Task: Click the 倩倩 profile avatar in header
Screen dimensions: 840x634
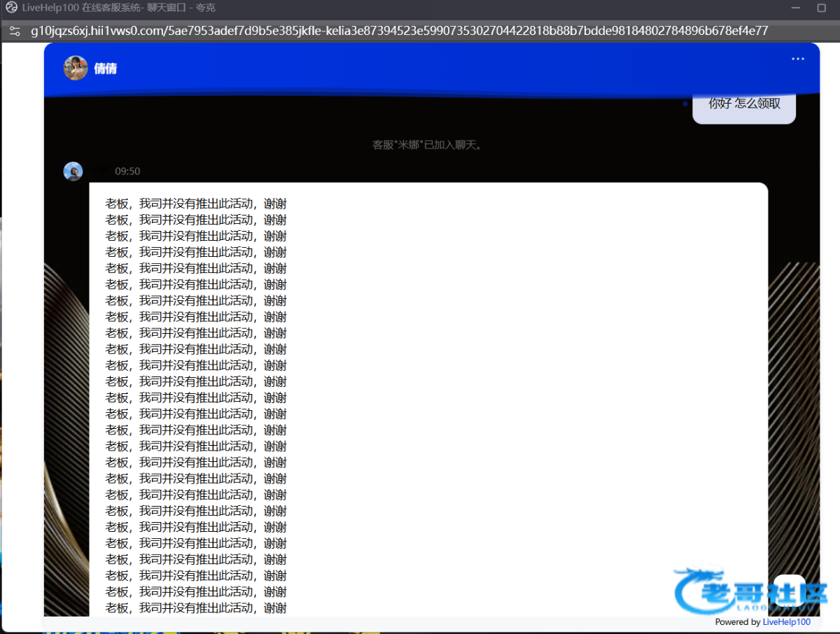Action: pyautogui.click(x=75, y=68)
